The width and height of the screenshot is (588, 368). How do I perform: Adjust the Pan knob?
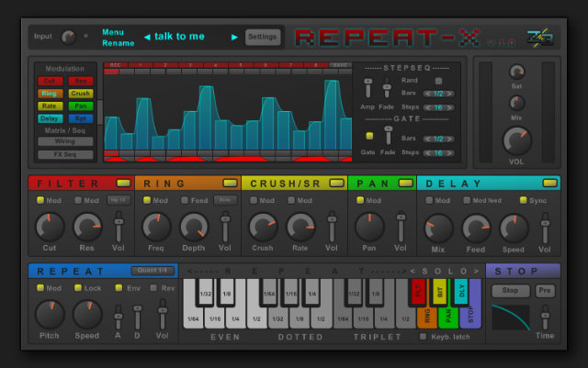[369, 227]
